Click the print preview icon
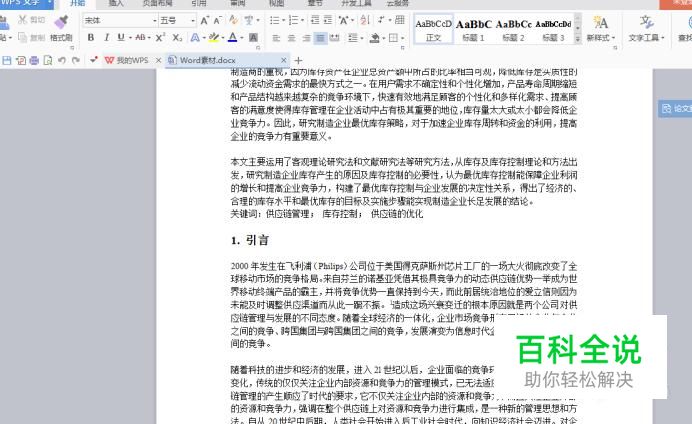Screen dimensions: 692x424 48,60
